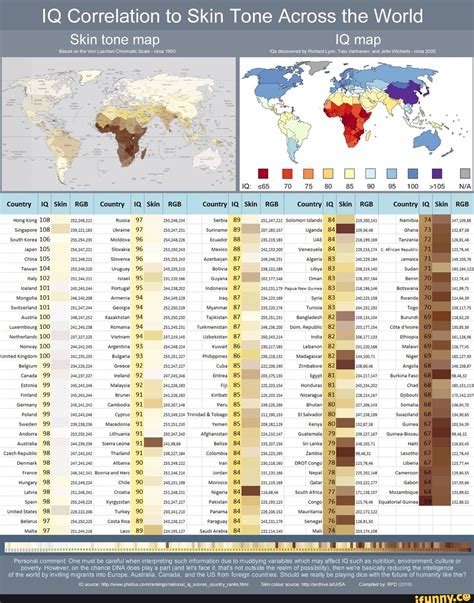Select the 'United States' country cell
474x603 pixels.
(22, 511)
